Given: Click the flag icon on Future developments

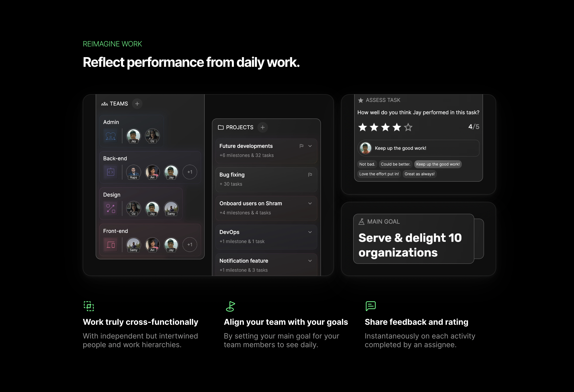Looking at the screenshot, I should click(301, 146).
